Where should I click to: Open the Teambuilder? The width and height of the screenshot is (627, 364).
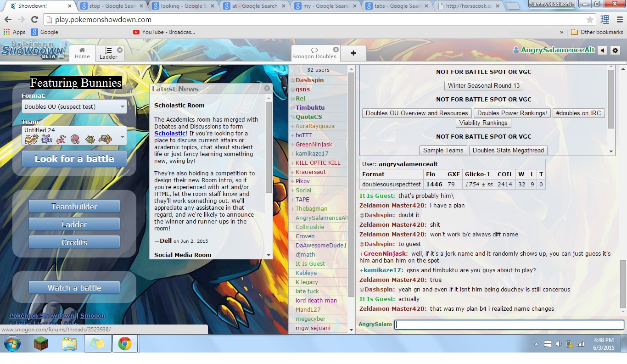[x=74, y=207]
